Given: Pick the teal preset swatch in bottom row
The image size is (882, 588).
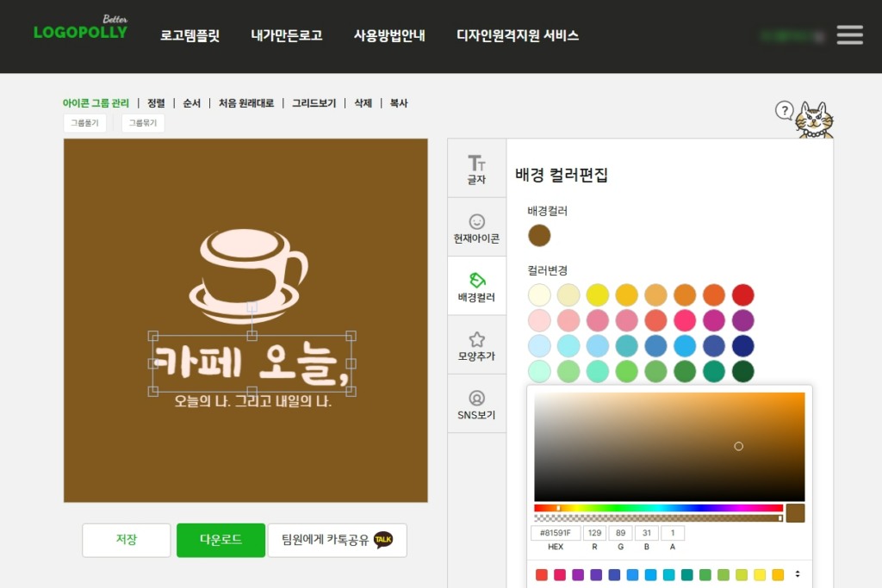Looking at the screenshot, I should 686,574.
